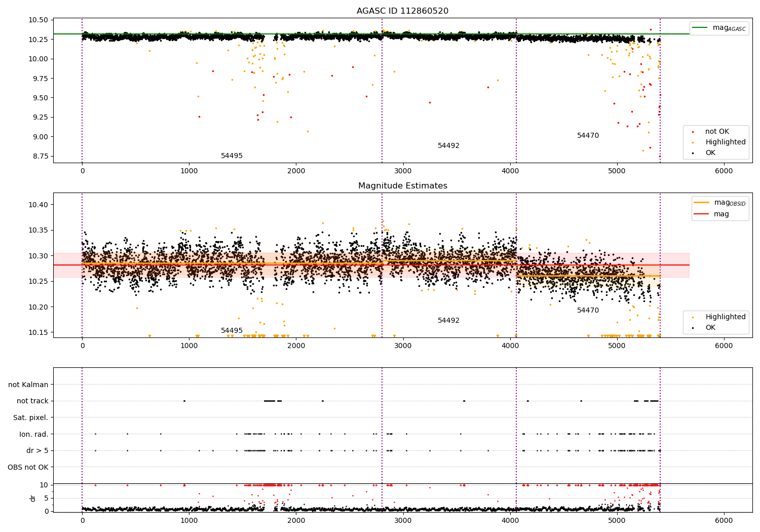Click y-axis tick '10.30'
Screen dimensions: 760x532
click(39, 256)
